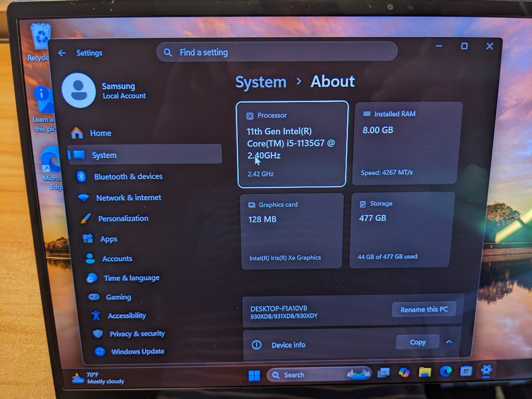Collapse the Device info section chevron

(x=449, y=342)
